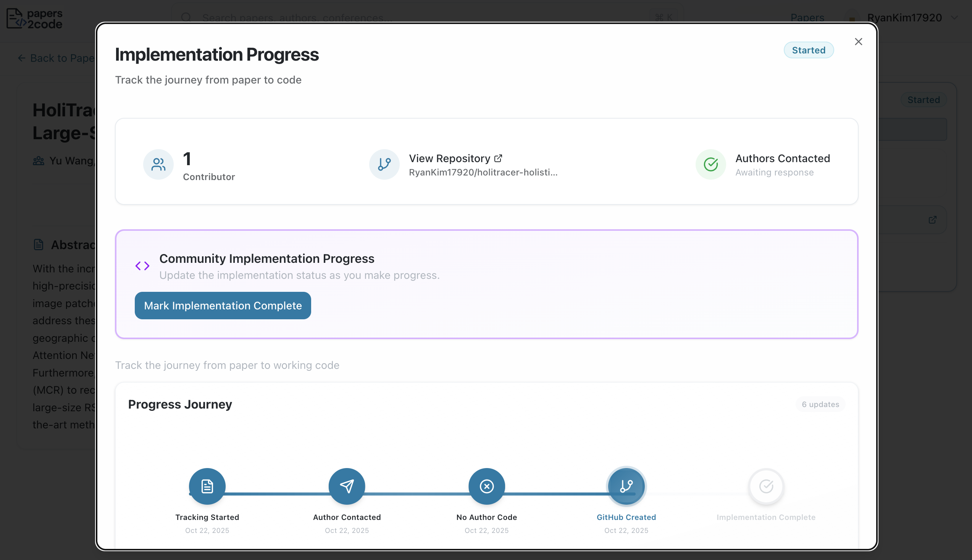The width and height of the screenshot is (972, 560).
Task: Click the GitHub Created branch icon
Action: pyautogui.click(x=626, y=486)
